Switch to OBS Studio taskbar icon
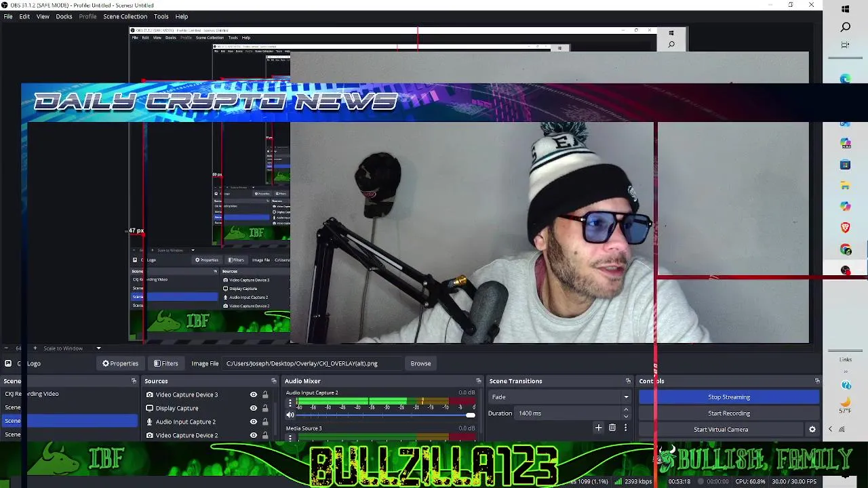 point(845,270)
